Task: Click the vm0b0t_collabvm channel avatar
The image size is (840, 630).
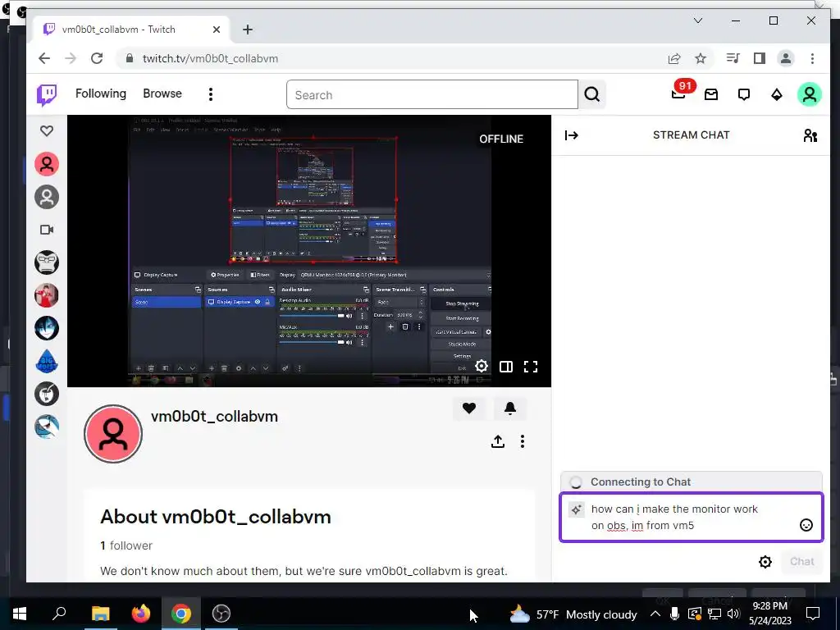Action: click(113, 433)
